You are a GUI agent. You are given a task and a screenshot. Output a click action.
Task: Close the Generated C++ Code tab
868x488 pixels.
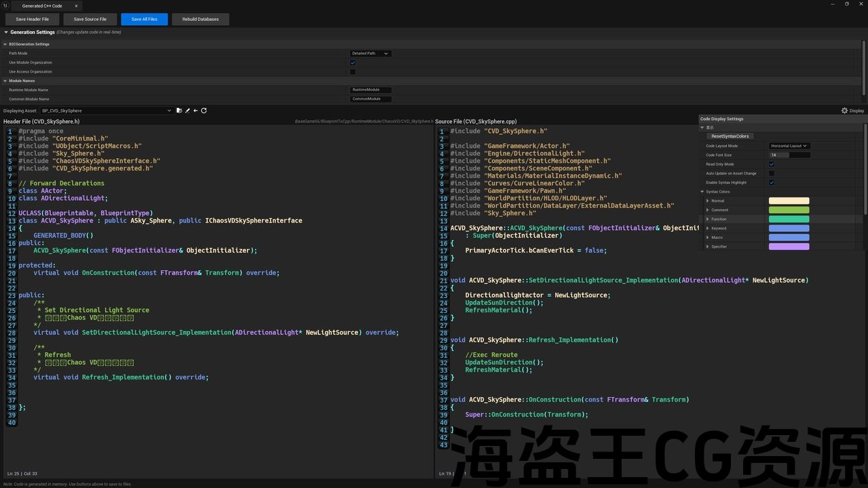click(x=76, y=6)
